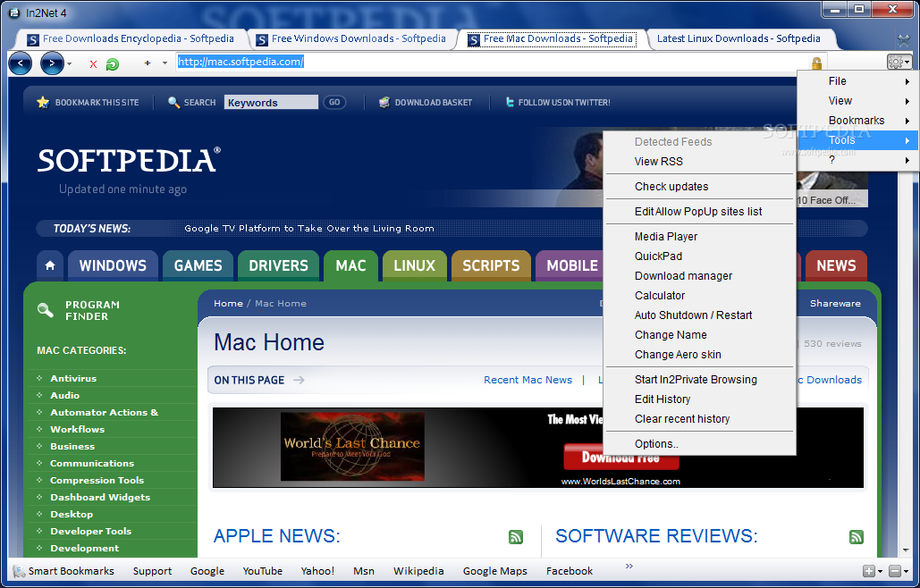920x588 pixels.
Task: Open Calculator from Tools menu
Action: [x=699, y=296]
